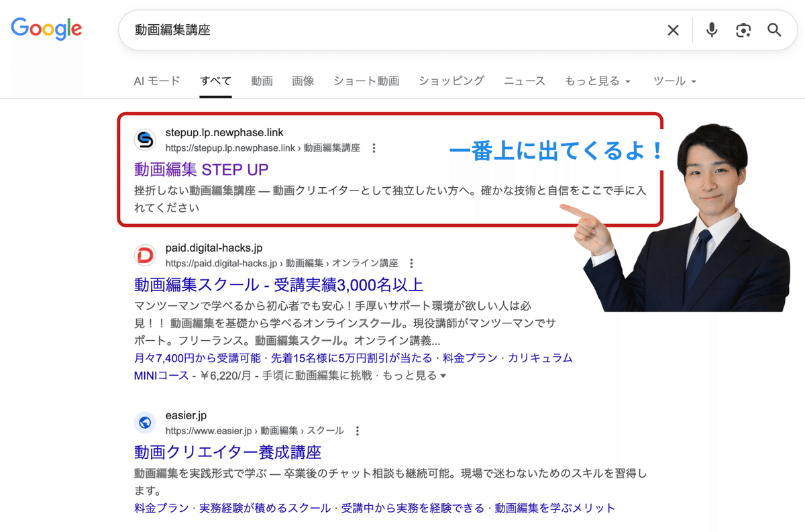Start voice search with the microphone icon
Viewport: 805px width, 532px height.
710,30
